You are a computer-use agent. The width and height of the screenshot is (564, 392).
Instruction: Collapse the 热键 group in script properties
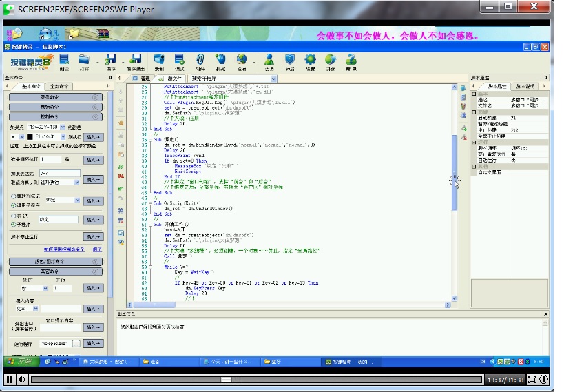pyautogui.click(x=474, y=113)
